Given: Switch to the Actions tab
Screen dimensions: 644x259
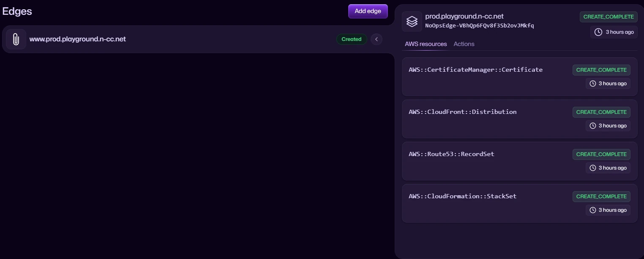Looking at the screenshot, I should [464, 44].
